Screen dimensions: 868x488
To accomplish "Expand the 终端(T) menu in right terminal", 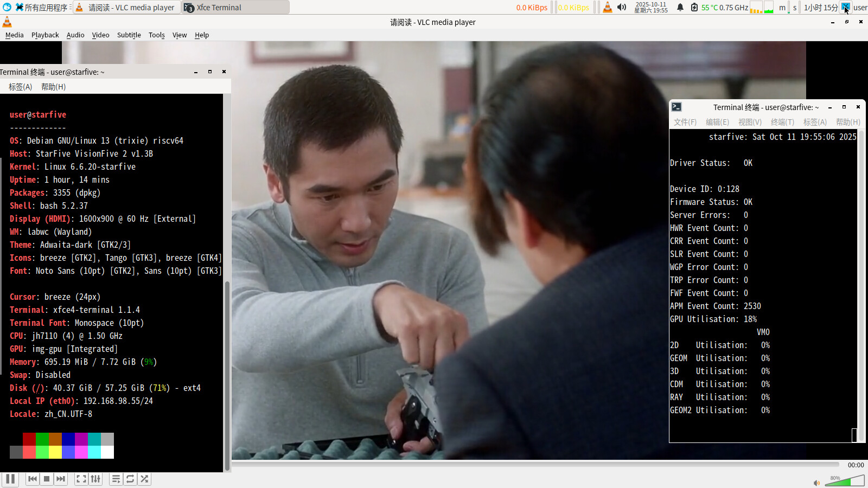I will [782, 123].
